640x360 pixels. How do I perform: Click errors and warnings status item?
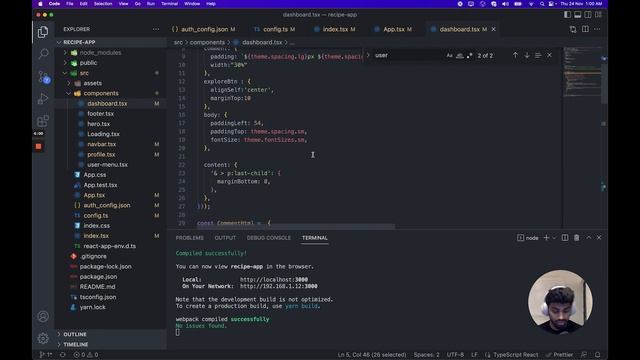pyautogui.click(x=87, y=355)
